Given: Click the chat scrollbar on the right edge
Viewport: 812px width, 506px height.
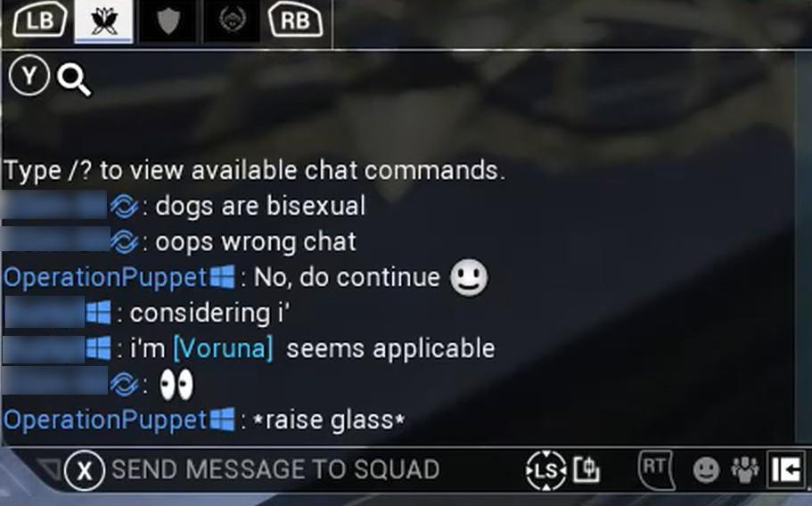Looking at the screenshot, I should pos(803,249).
